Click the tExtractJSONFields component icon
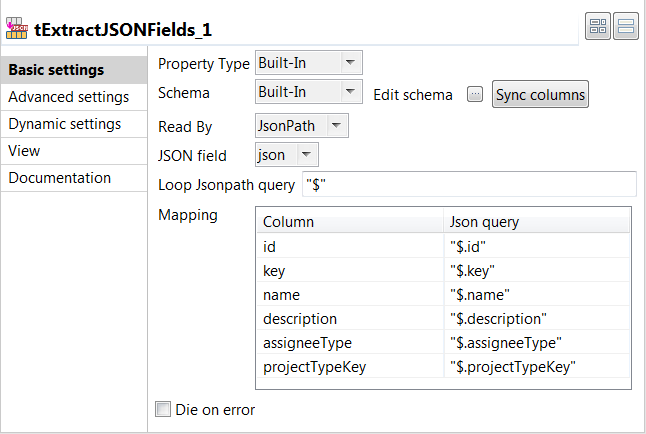 [16, 28]
